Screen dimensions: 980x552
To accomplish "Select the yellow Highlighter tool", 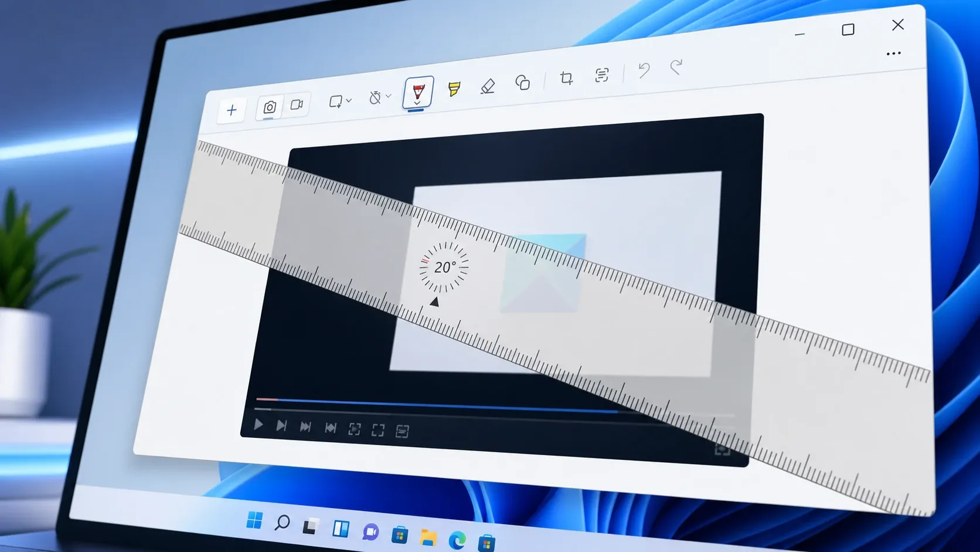I will pyautogui.click(x=454, y=89).
